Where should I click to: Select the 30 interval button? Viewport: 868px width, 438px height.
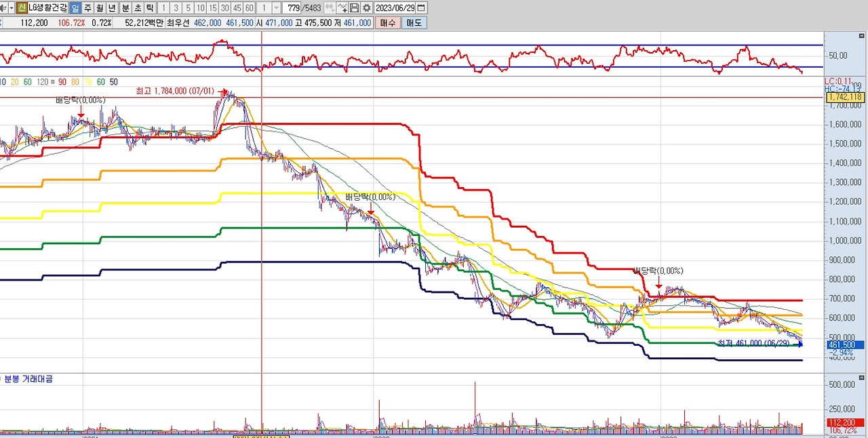[x=225, y=7]
